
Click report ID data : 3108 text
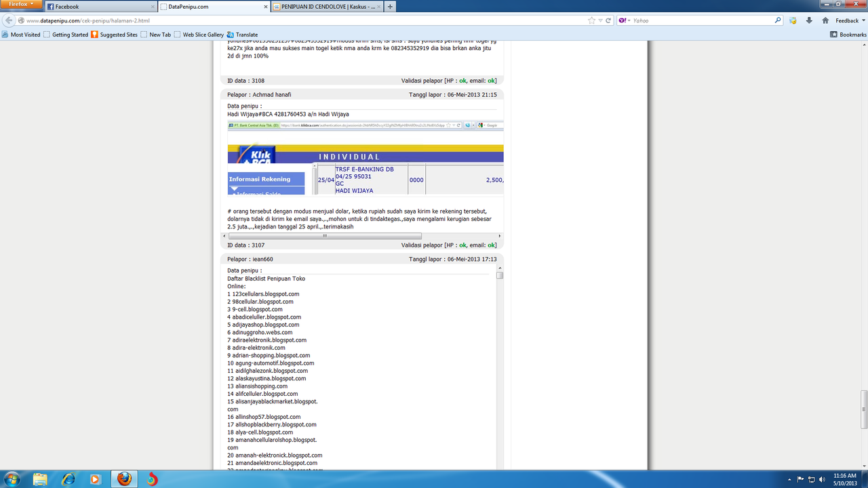pos(245,81)
